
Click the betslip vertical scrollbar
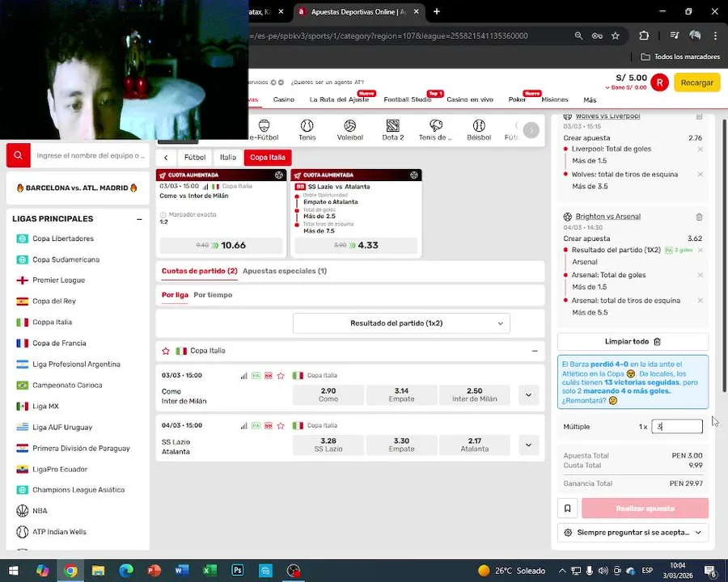pos(723,255)
